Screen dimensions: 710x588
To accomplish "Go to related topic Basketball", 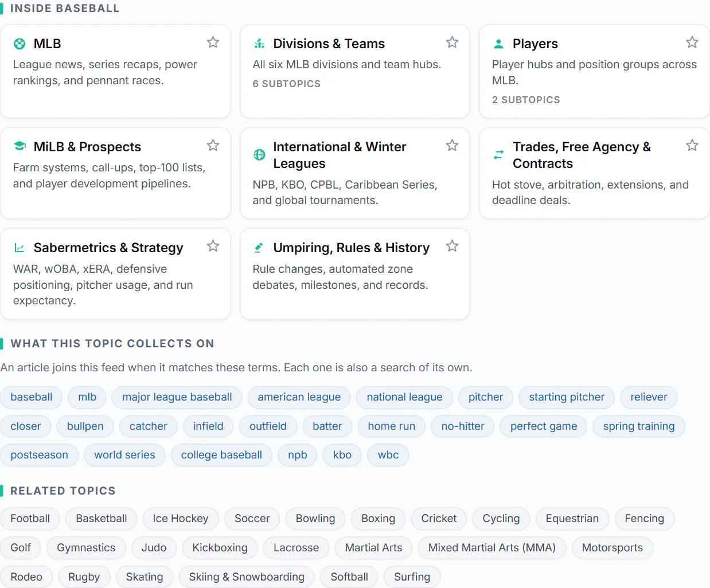I will pos(102,519).
